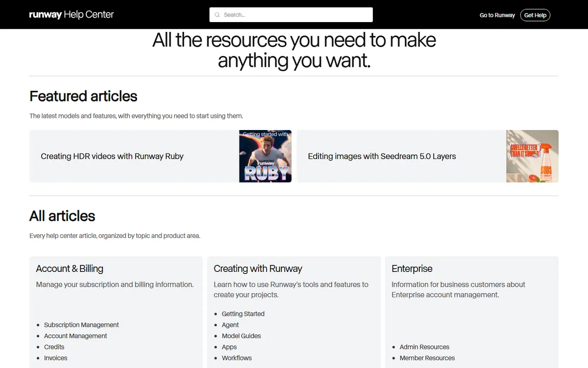588x368 pixels.
Task: Open Creating HDR videos with Runway Ruby
Action: pos(112,156)
